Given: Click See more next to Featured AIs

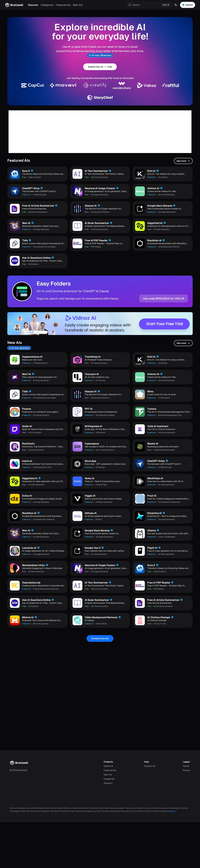Looking at the screenshot, I should 183,161.
